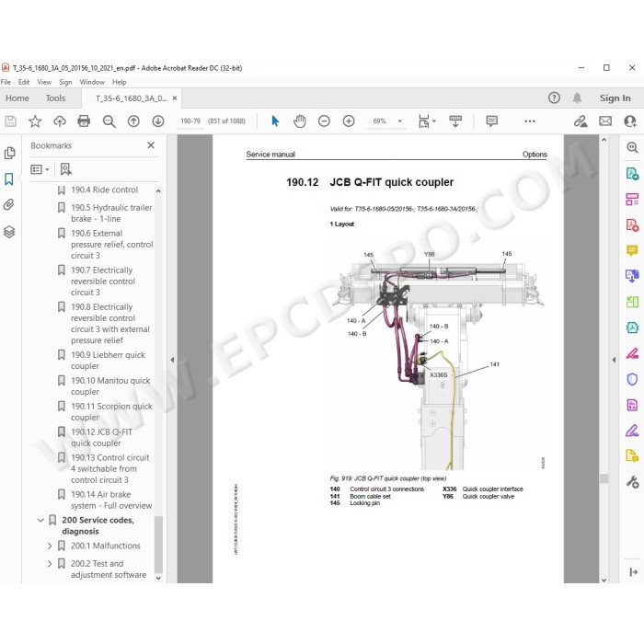This screenshot has height=644, width=644.
Task: Click the 69% zoom value field
Action: tap(379, 121)
